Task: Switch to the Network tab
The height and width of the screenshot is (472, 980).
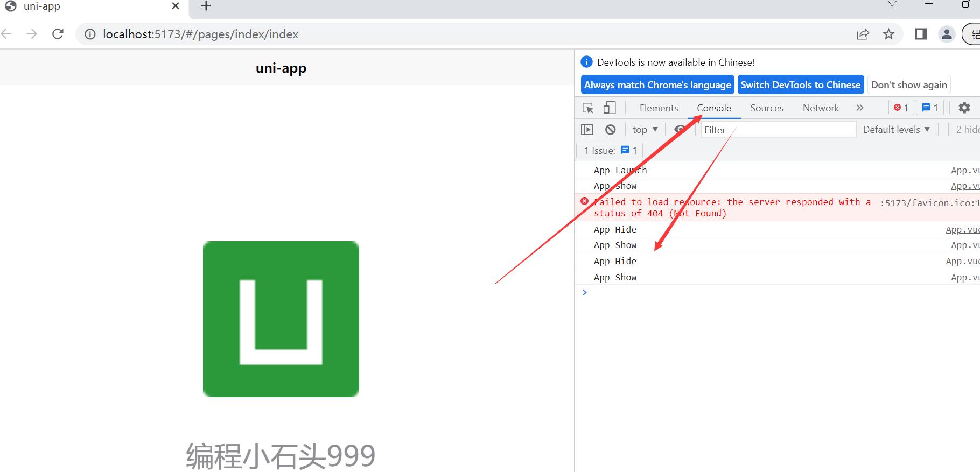Action: [821, 108]
